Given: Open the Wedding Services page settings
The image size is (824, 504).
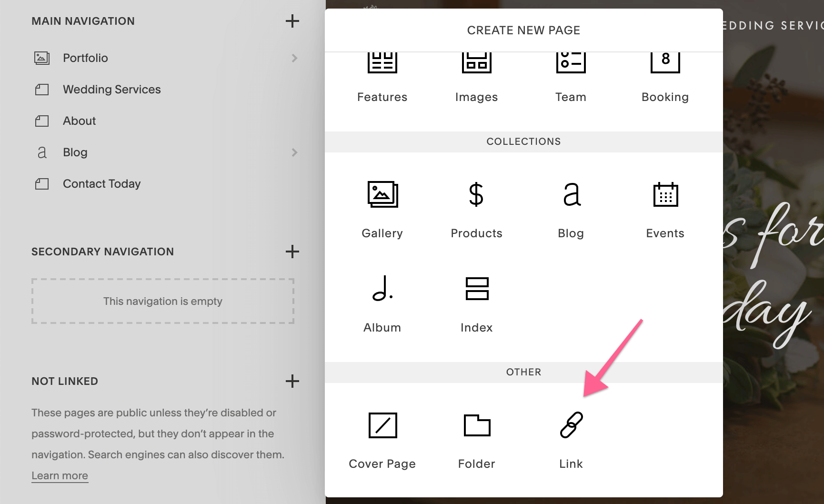Looking at the screenshot, I should coord(111,89).
